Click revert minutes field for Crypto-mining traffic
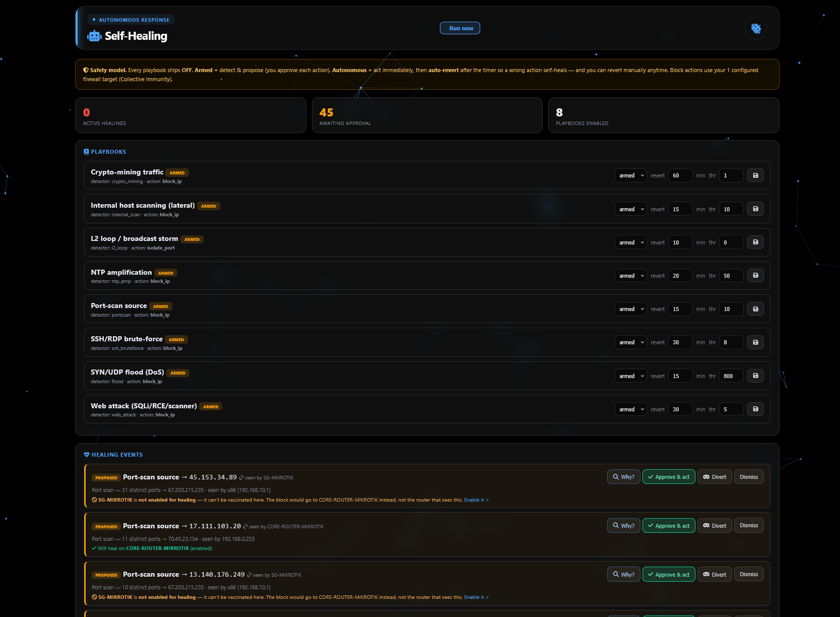Screen dimensions: 840x617 point(680,175)
